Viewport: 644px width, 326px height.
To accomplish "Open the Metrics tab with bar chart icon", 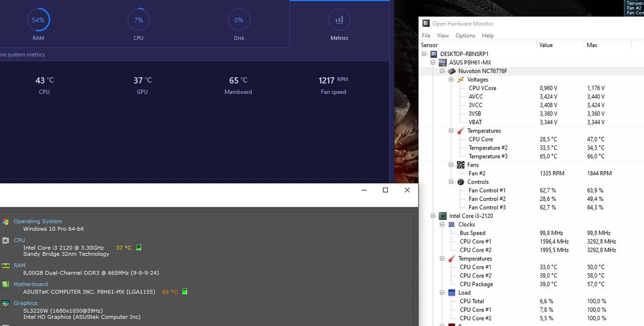I will 339,25.
